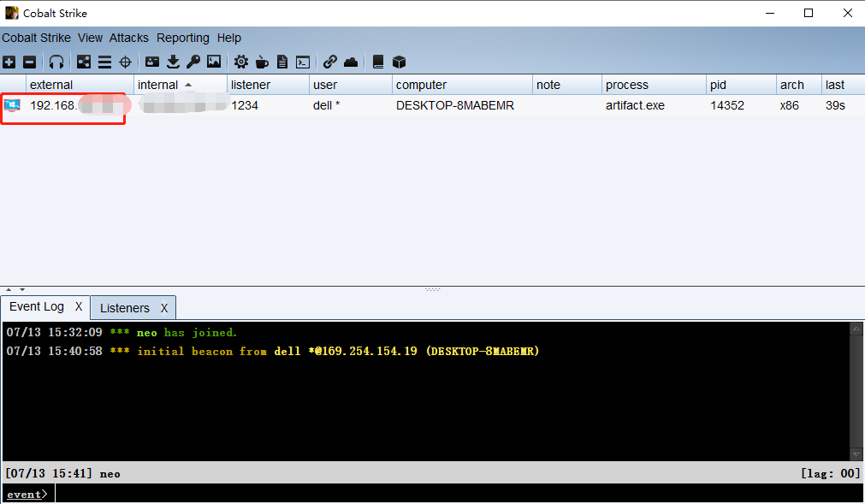List downloaded files via download icon
Image resolution: width=865 pixels, height=504 pixels.
[x=173, y=62]
